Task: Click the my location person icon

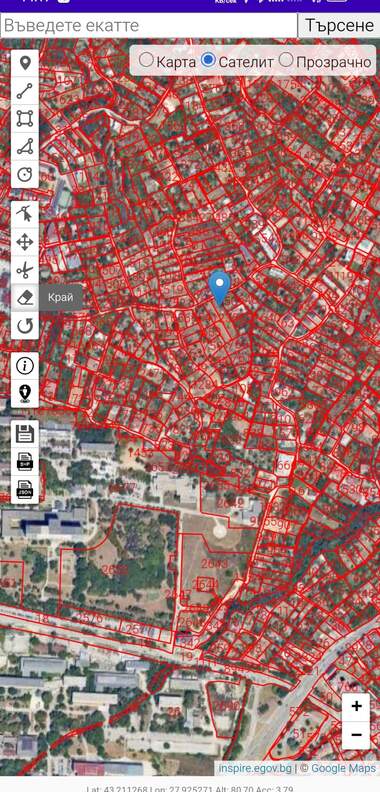Action: (x=25, y=393)
